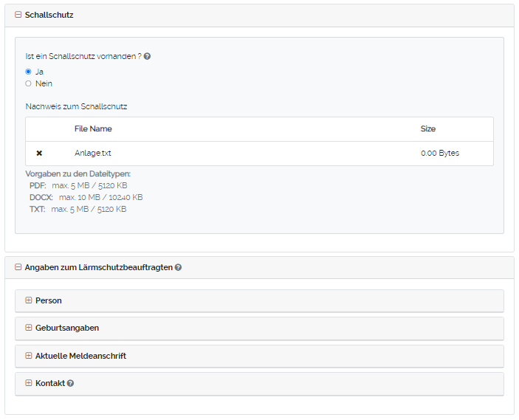Click the Anlage.txt file name
Viewport: 519px width, 420px height.
[92, 154]
